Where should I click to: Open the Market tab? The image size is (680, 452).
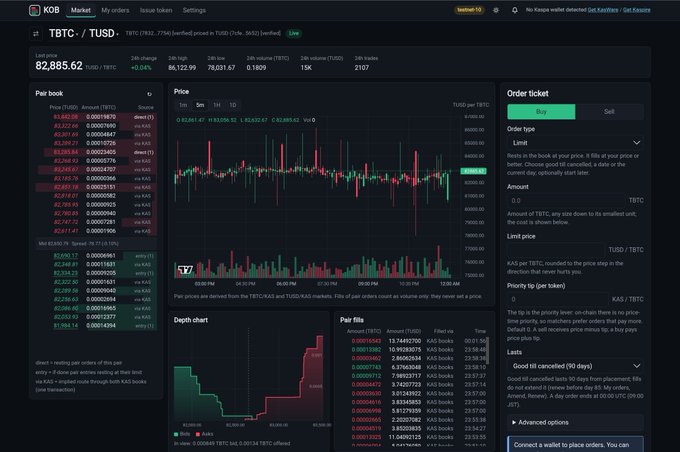tap(81, 10)
